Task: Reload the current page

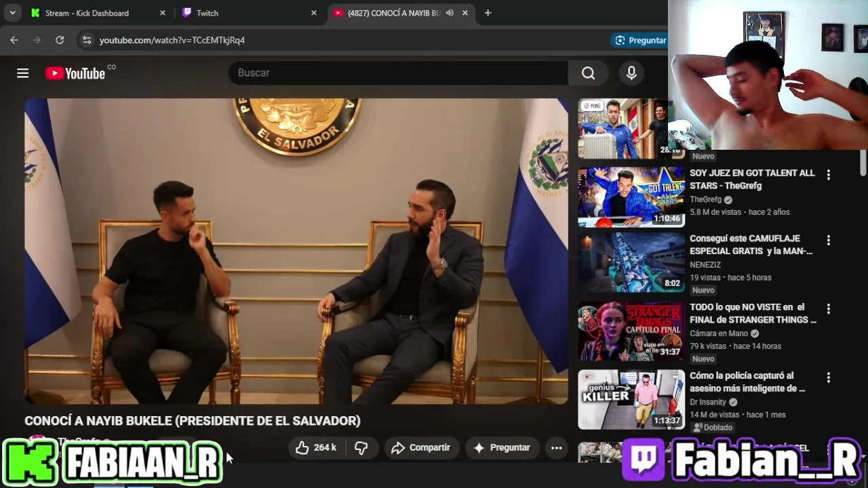Action: 60,40
